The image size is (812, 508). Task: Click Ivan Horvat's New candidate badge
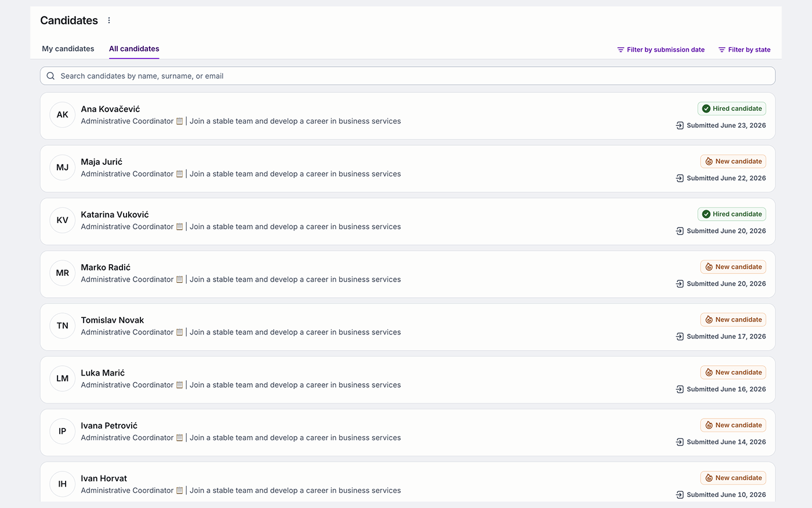click(x=733, y=478)
